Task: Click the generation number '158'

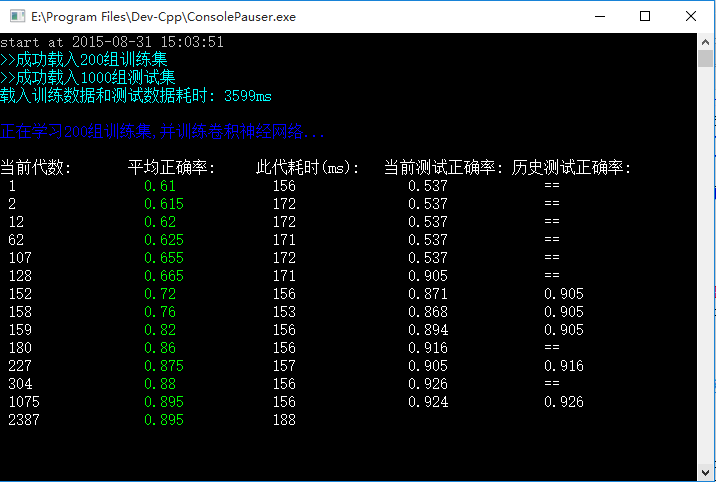Action: pos(20,312)
